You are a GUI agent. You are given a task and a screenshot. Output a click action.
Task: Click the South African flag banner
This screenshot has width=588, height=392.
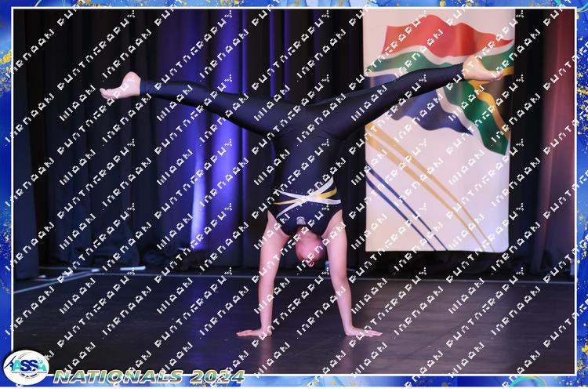tap(438, 130)
